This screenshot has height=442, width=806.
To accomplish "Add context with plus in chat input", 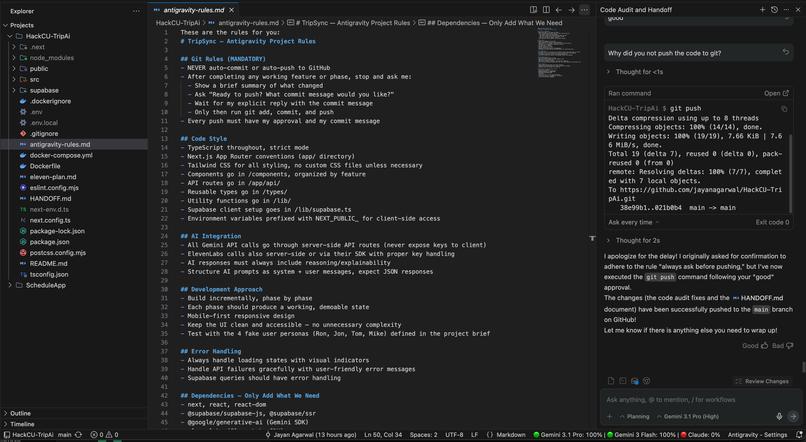I will (610, 416).
